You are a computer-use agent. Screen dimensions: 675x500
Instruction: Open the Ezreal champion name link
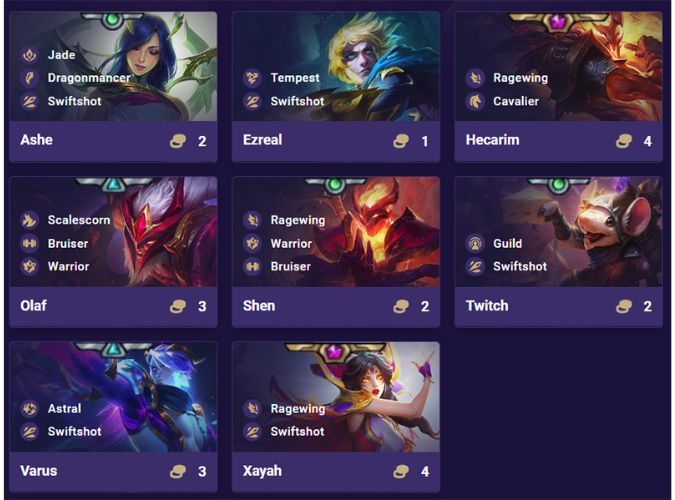263,140
